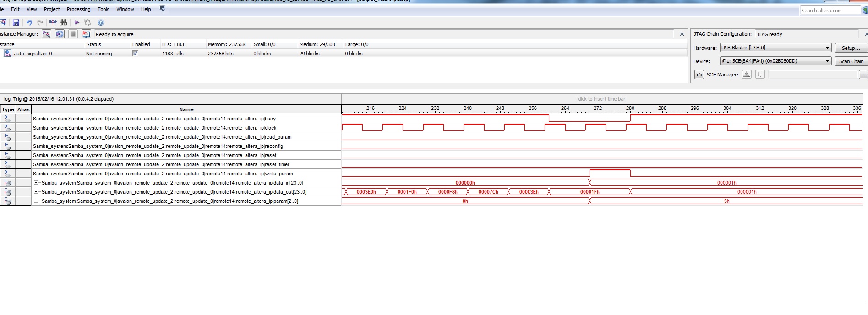Click the Setup... button
The height and width of the screenshot is (315, 868).
click(x=851, y=48)
